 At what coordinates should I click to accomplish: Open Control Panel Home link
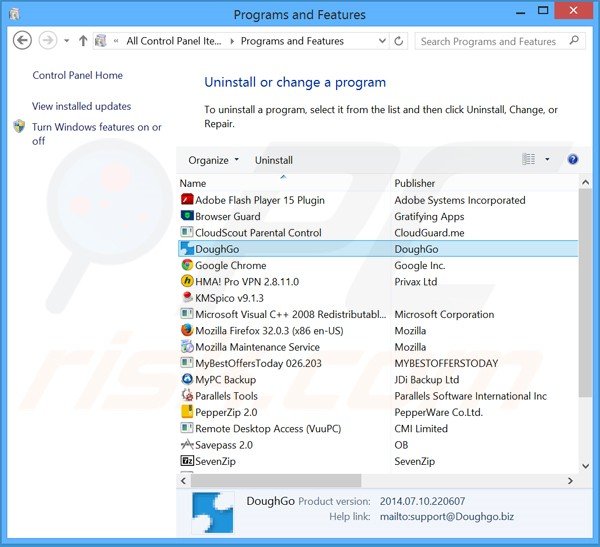(77, 75)
